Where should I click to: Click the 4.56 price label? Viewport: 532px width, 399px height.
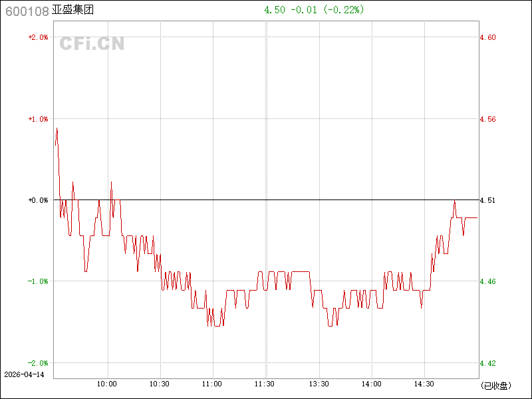pos(487,119)
